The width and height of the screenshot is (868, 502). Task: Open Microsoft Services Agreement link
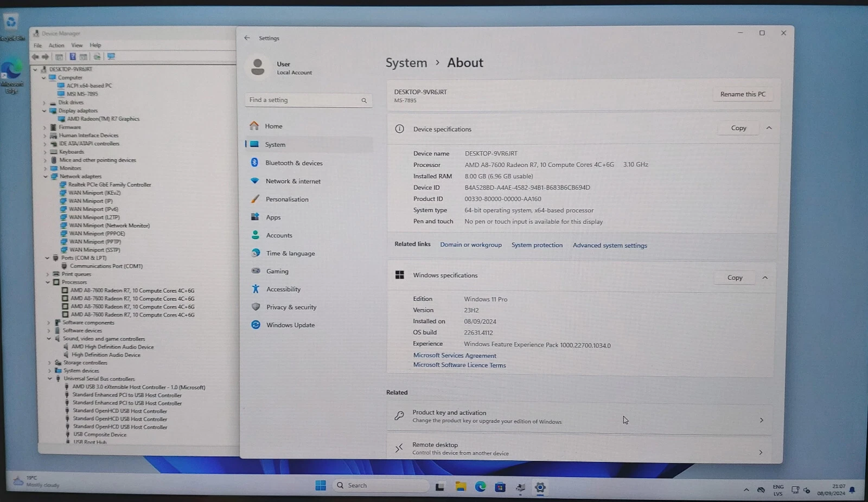[x=455, y=356]
